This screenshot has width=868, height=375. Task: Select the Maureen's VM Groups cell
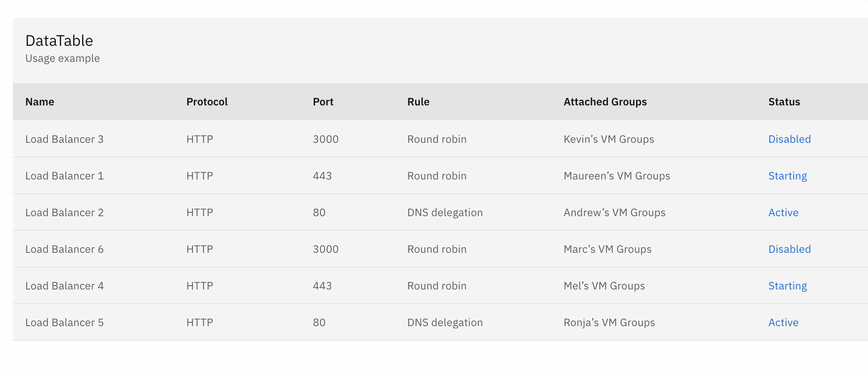(x=617, y=176)
